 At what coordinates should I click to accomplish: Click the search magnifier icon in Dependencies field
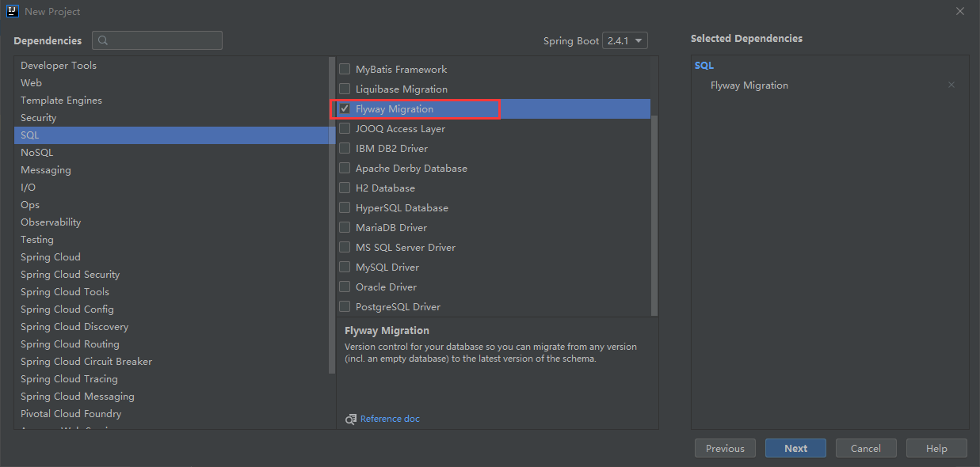tap(104, 40)
